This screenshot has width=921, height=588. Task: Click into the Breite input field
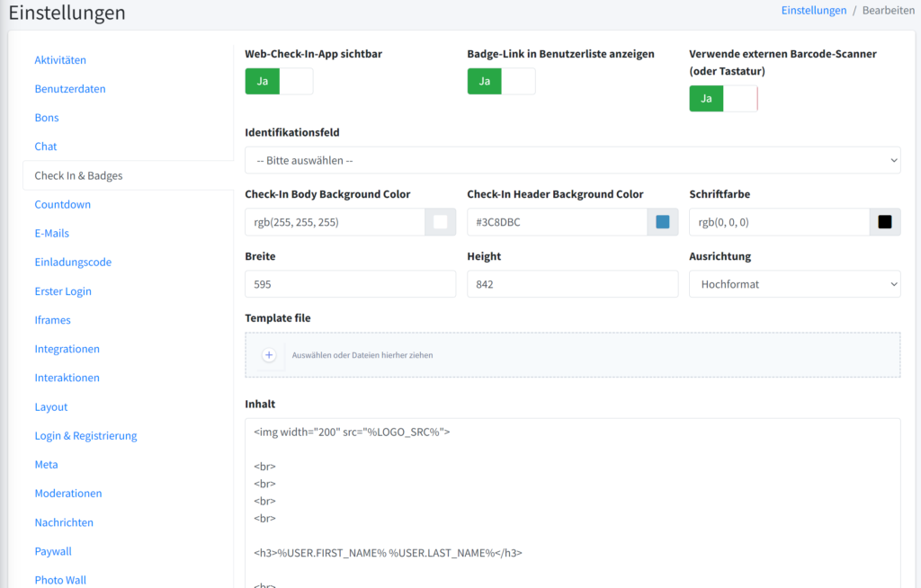(x=350, y=284)
